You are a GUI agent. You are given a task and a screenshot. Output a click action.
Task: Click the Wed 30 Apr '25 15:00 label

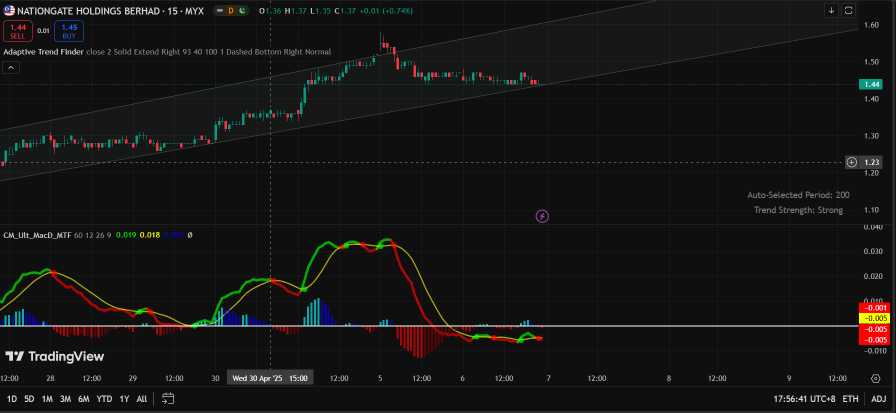coord(270,378)
